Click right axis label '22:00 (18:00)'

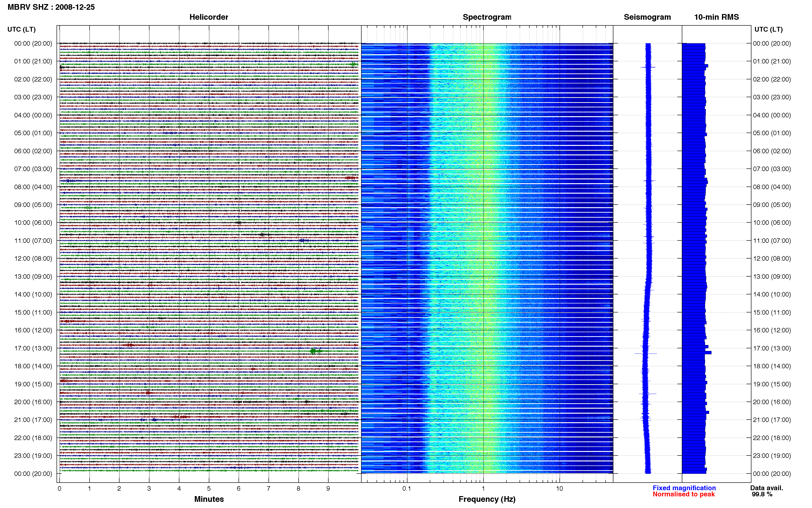pos(772,438)
